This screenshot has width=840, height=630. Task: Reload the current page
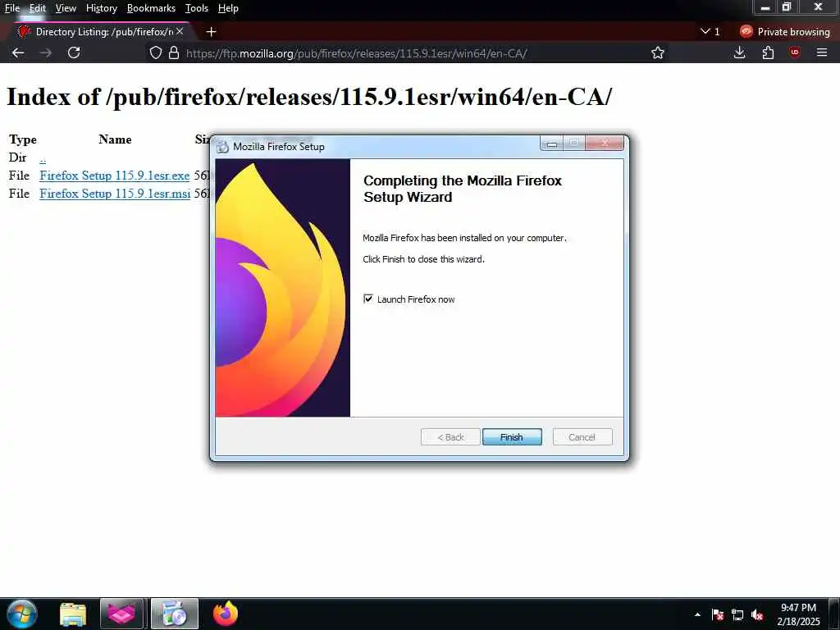[x=74, y=52]
